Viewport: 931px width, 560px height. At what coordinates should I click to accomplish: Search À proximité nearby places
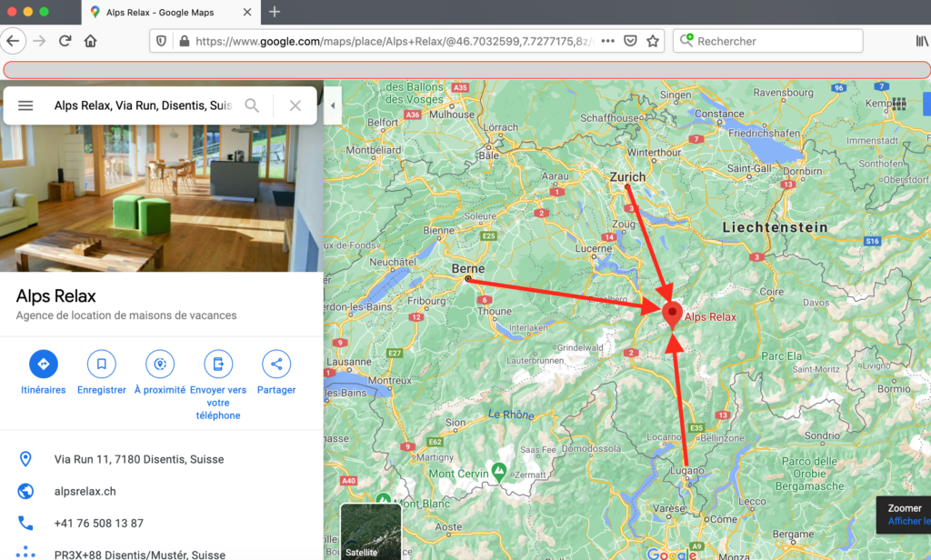[x=160, y=373]
